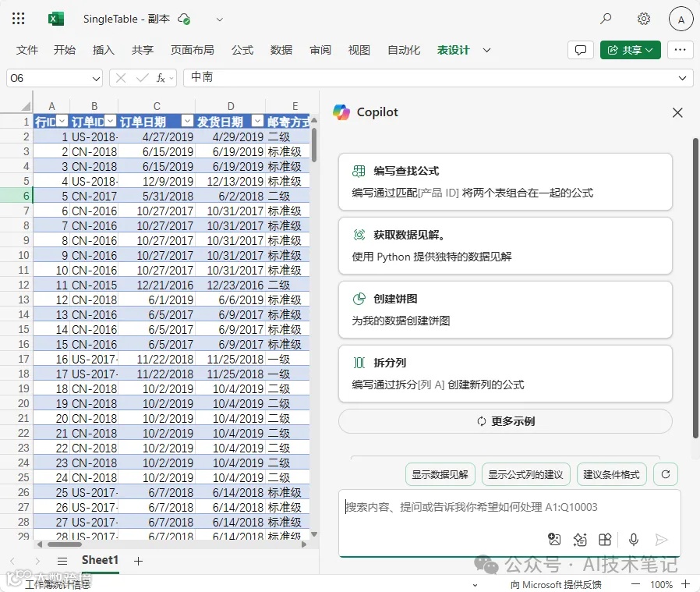
Task: Open the search magnifier icon
Action: pos(606,19)
